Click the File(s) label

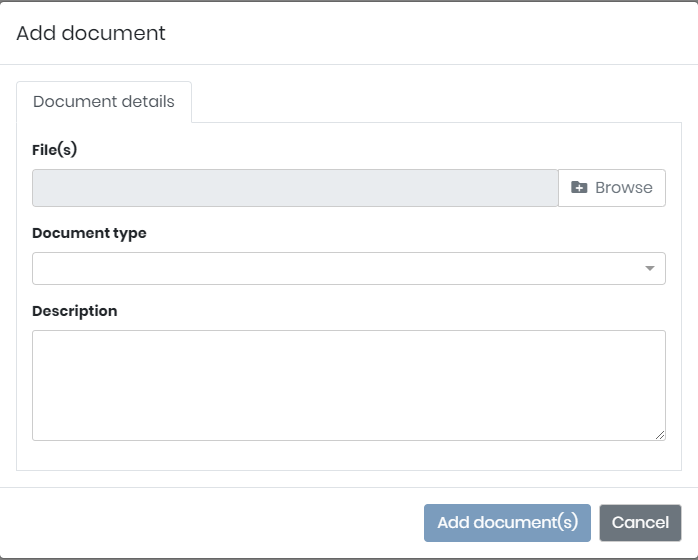[x=54, y=150]
